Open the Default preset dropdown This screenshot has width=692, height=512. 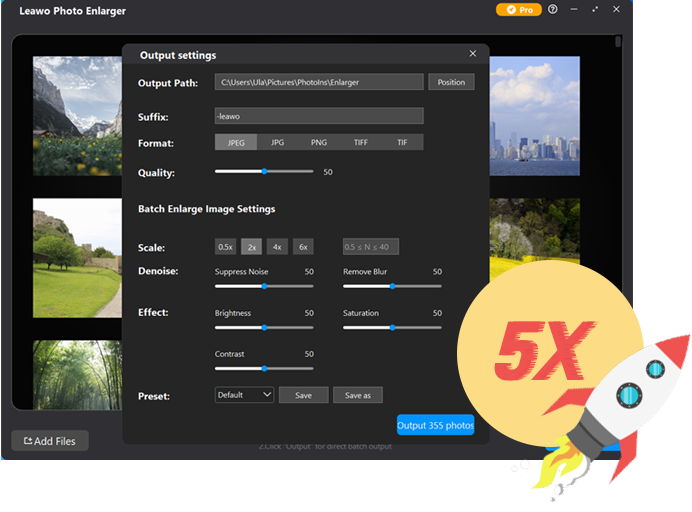click(x=244, y=395)
